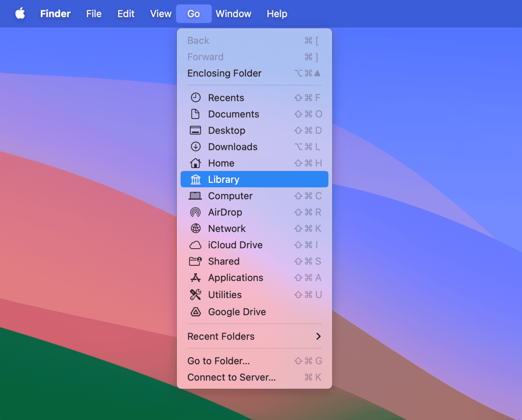Choose the AirDrop label

[225, 212]
